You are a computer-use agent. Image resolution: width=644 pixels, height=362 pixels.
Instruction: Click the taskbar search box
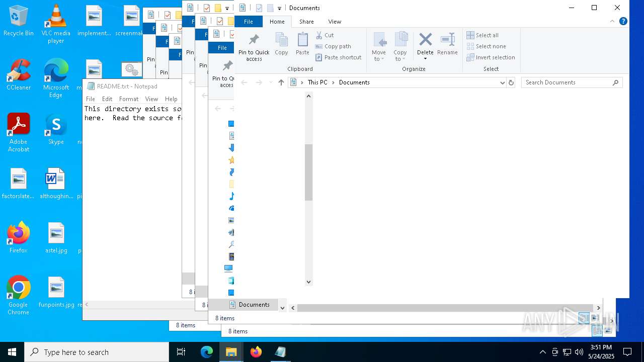coord(97,352)
